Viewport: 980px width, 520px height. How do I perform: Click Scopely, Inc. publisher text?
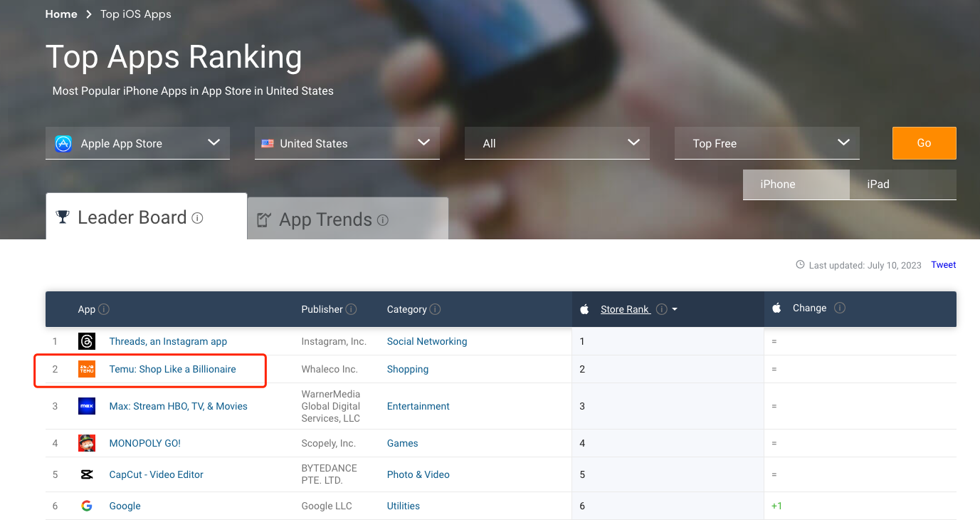click(x=329, y=443)
